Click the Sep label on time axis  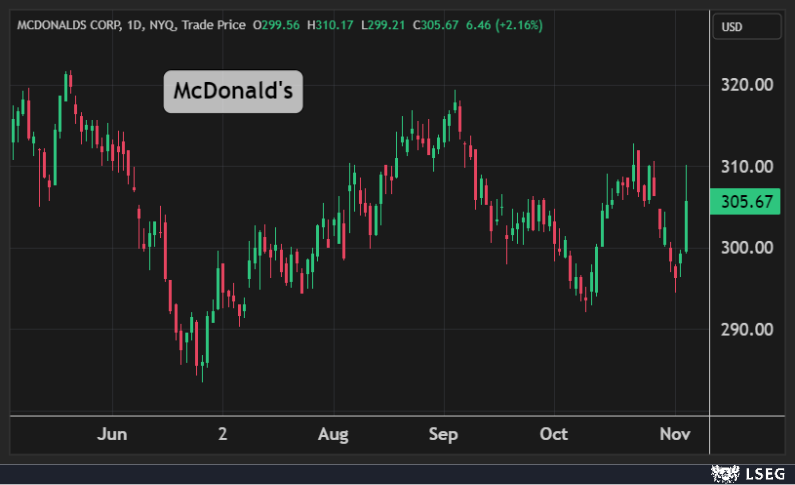443,434
